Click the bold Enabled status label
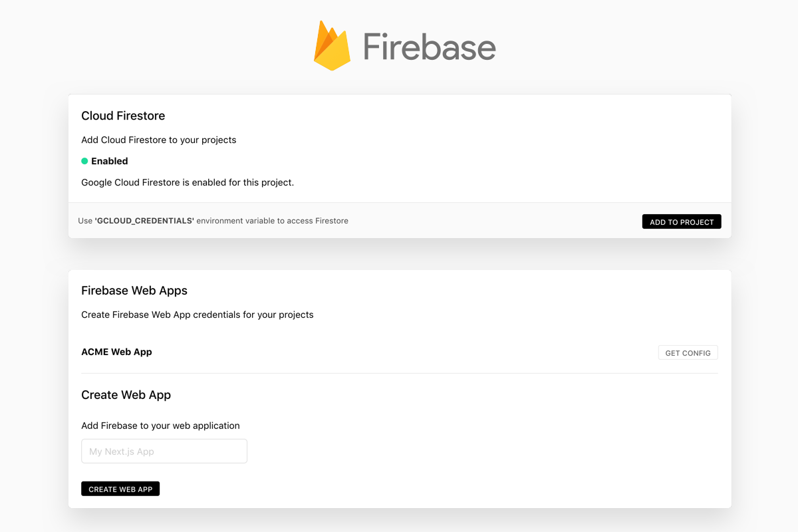Viewport: 798px width, 532px height. (x=110, y=161)
